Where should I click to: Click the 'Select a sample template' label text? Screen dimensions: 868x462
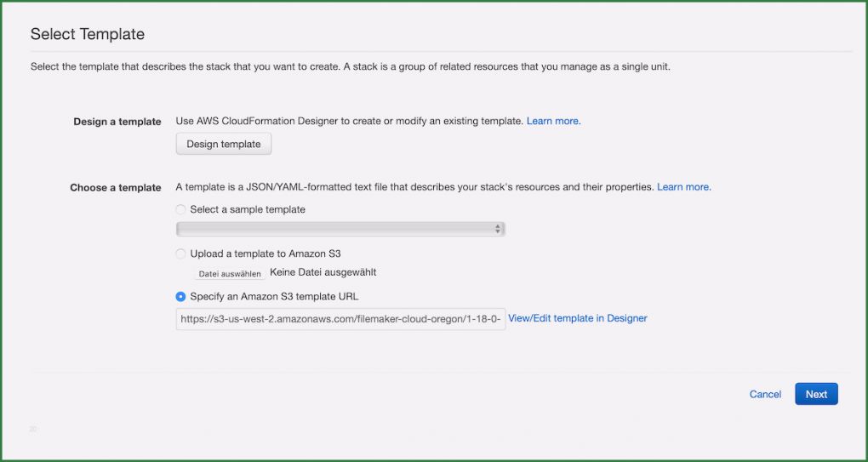(247, 209)
